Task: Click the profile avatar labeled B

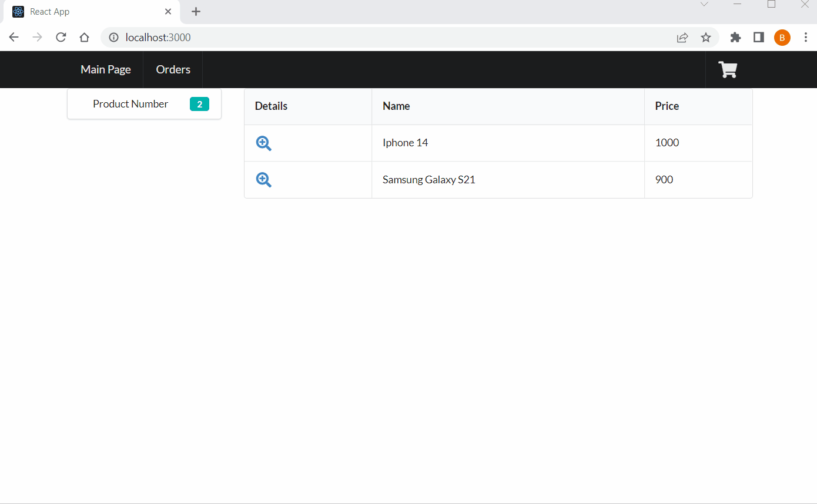Action: [782, 37]
